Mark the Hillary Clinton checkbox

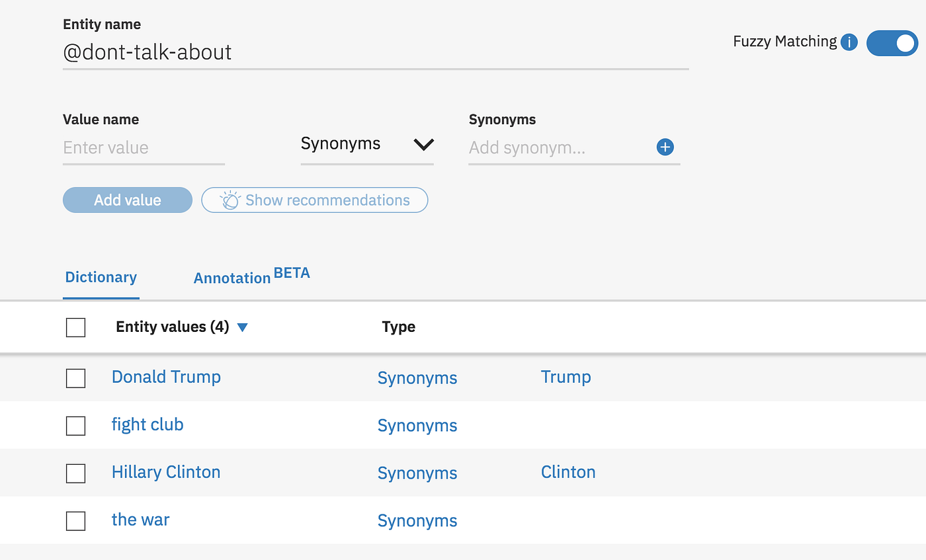point(76,473)
